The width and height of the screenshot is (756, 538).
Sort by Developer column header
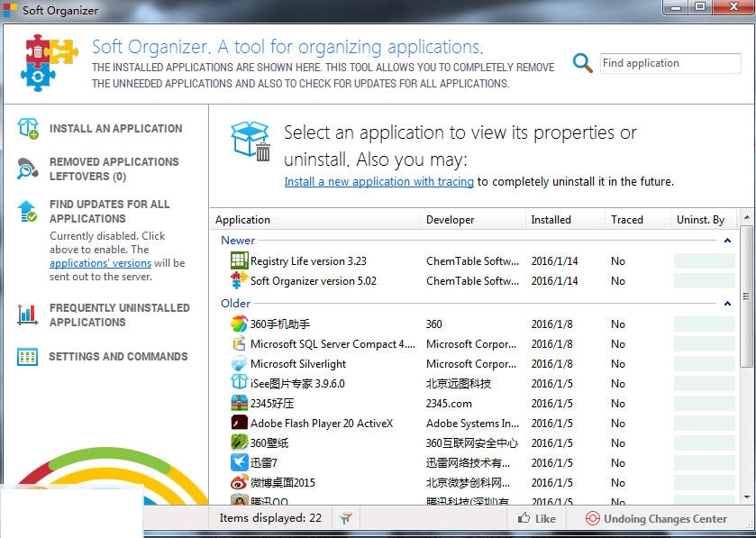pyautogui.click(x=473, y=220)
